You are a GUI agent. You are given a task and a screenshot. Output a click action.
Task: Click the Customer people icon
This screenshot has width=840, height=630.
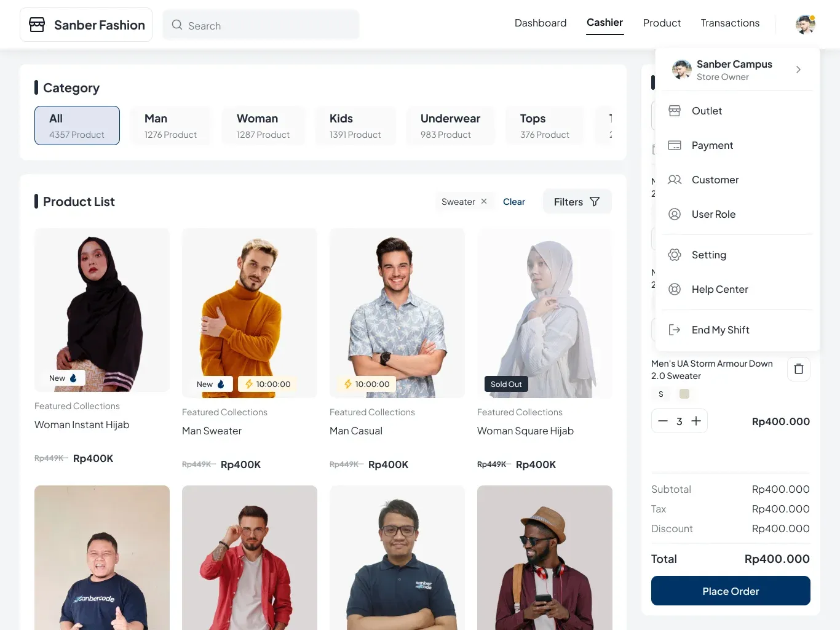(x=675, y=180)
